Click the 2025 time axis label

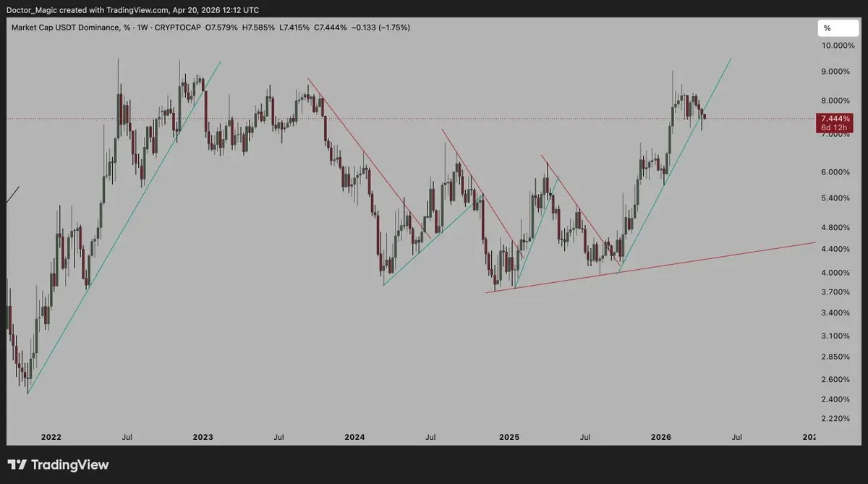click(509, 437)
